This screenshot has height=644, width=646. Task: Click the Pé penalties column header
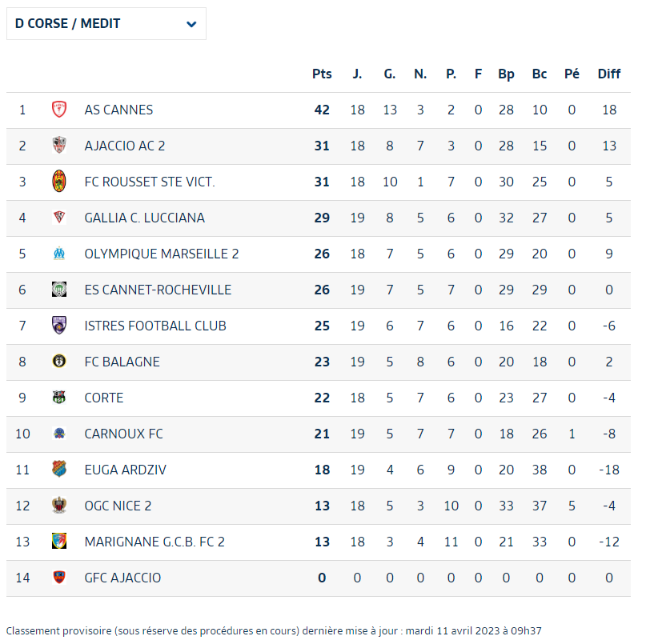click(572, 74)
